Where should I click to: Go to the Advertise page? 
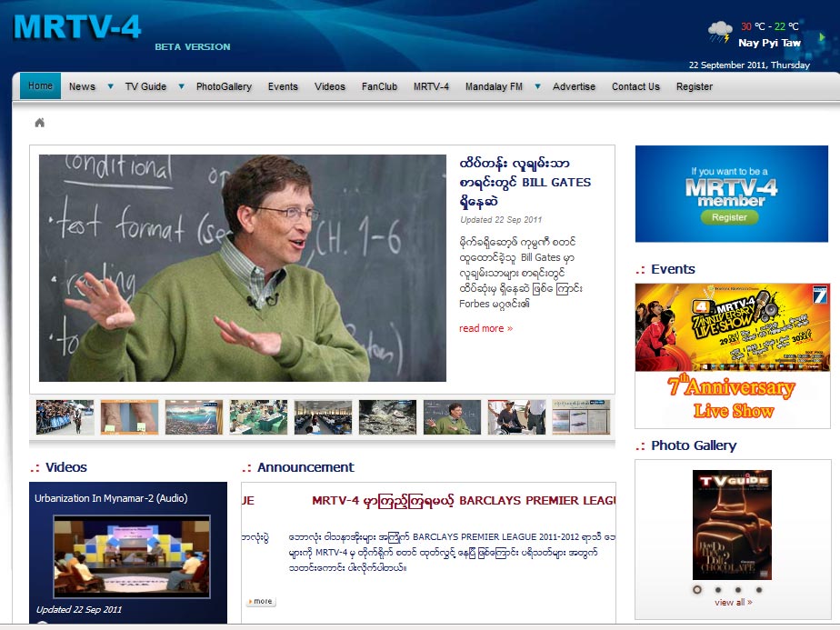click(574, 86)
